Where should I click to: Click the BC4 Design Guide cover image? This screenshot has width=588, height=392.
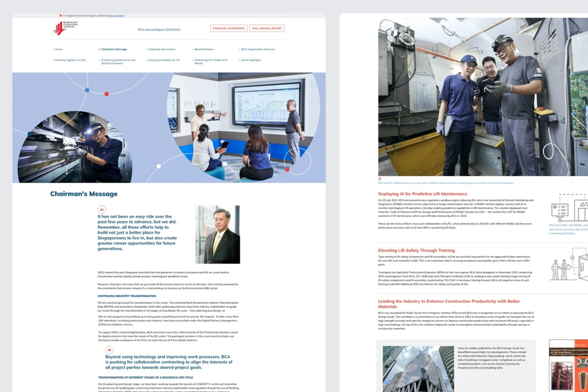[x=568, y=366]
